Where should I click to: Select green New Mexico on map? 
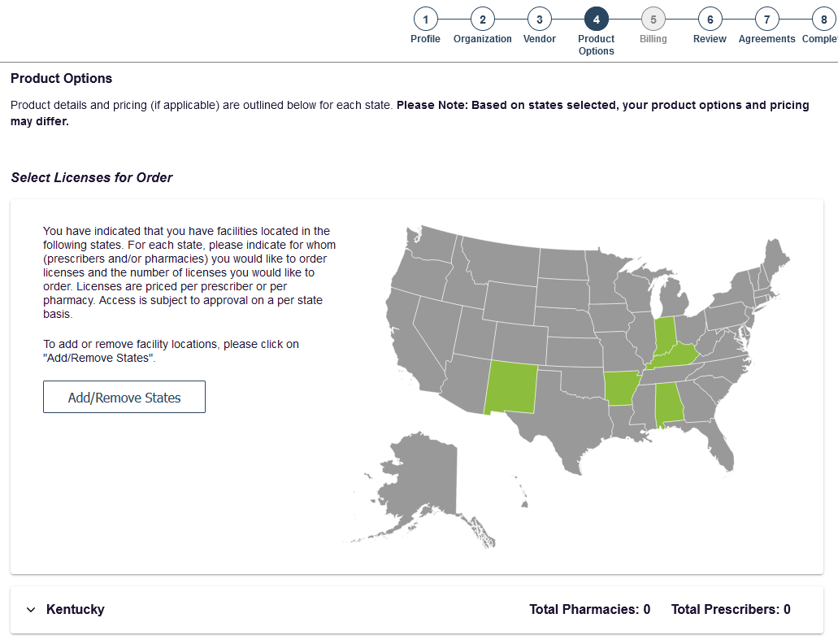(x=511, y=388)
